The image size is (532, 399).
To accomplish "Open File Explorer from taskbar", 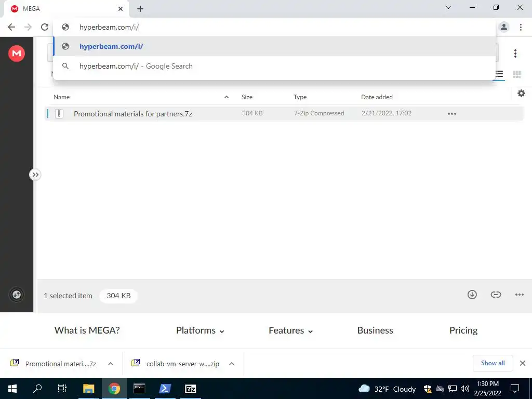I will tap(88, 389).
